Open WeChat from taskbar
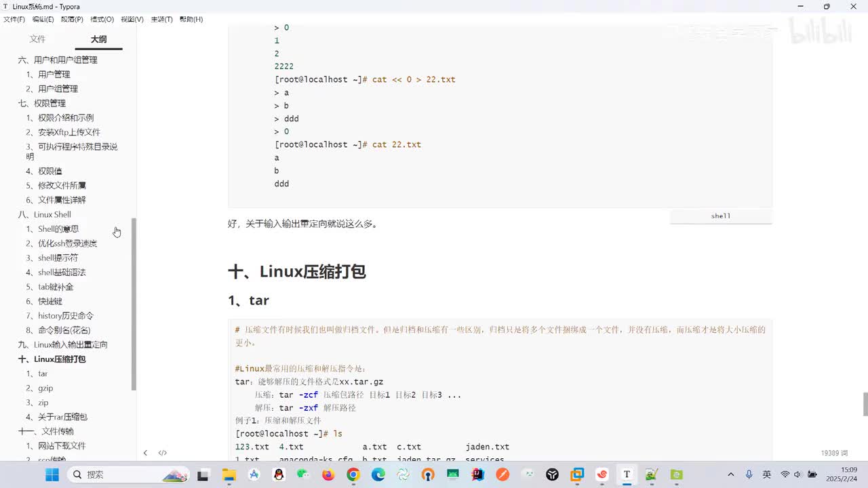The width and height of the screenshot is (868, 488). [303, 474]
